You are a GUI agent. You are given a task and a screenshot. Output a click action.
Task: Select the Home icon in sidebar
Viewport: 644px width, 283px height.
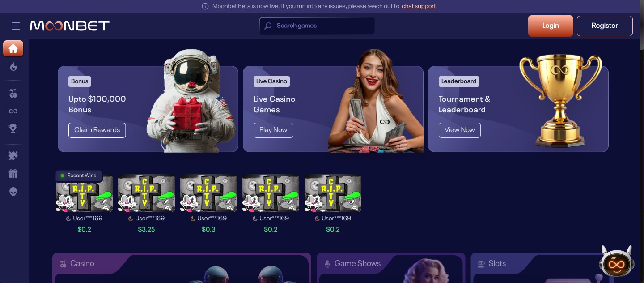coord(13,48)
